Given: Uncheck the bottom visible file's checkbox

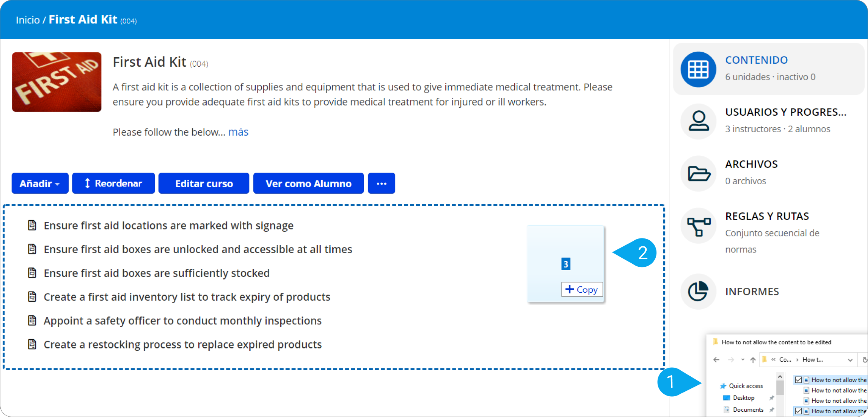Looking at the screenshot, I should 798,411.
